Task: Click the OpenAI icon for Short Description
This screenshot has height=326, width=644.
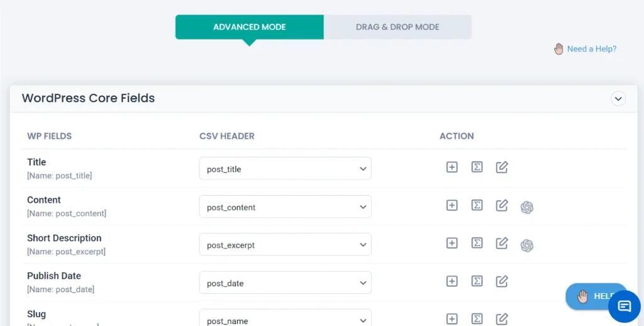Action: tap(527, 245)
